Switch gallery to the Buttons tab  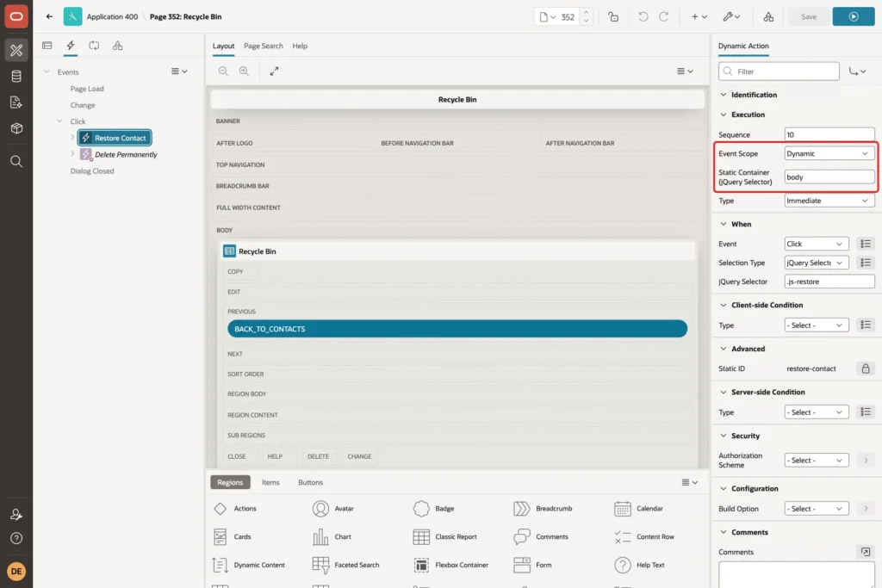pyautogui.click(x=310, y=482)
